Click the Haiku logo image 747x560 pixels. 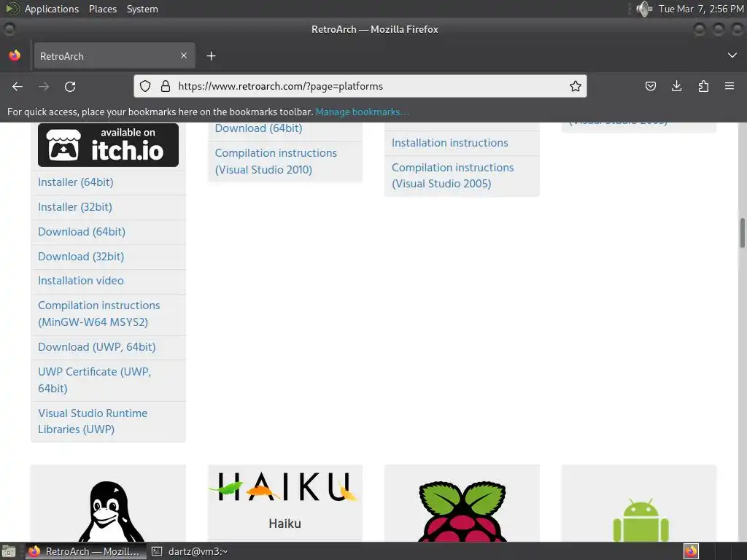point(285,487)
